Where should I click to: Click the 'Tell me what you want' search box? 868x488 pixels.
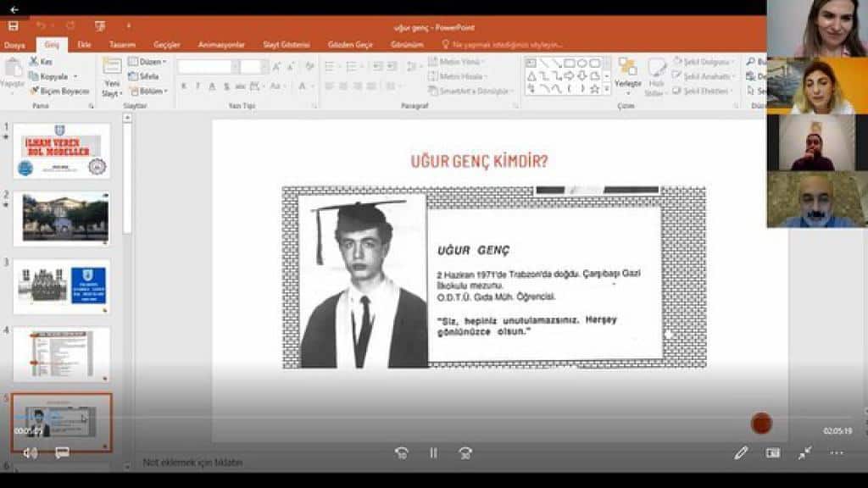(502, 45)
